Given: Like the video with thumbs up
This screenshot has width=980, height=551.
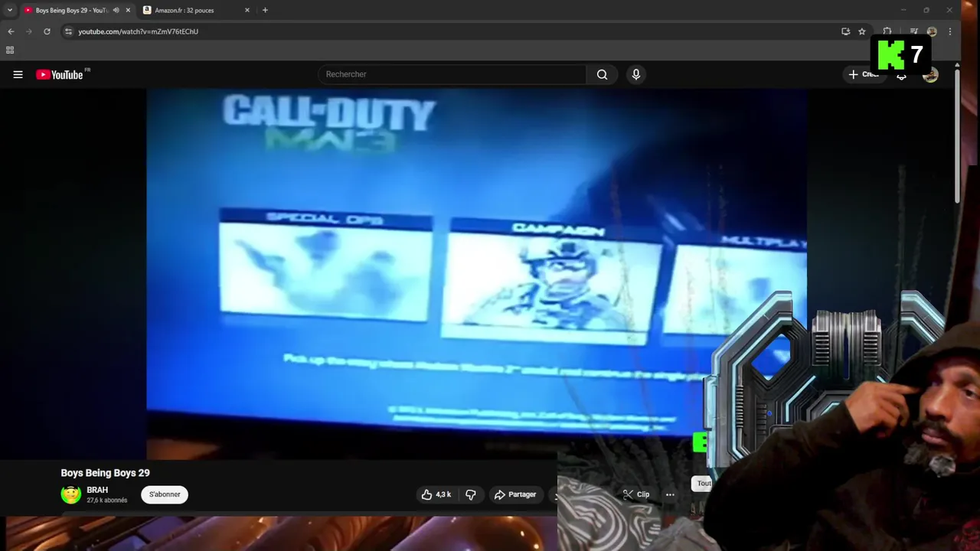Looking at the screenshot, I should click(x=436, y=494).
